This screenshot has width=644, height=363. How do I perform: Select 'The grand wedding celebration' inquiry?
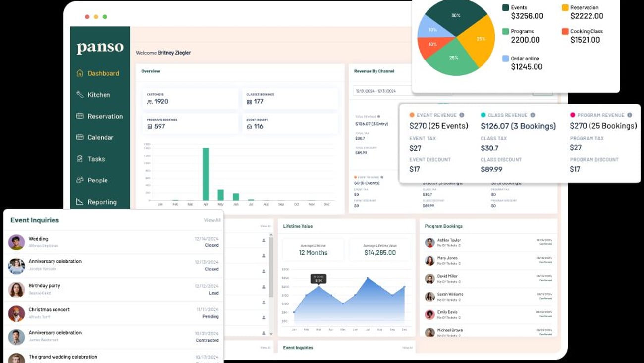pos(63,357)
